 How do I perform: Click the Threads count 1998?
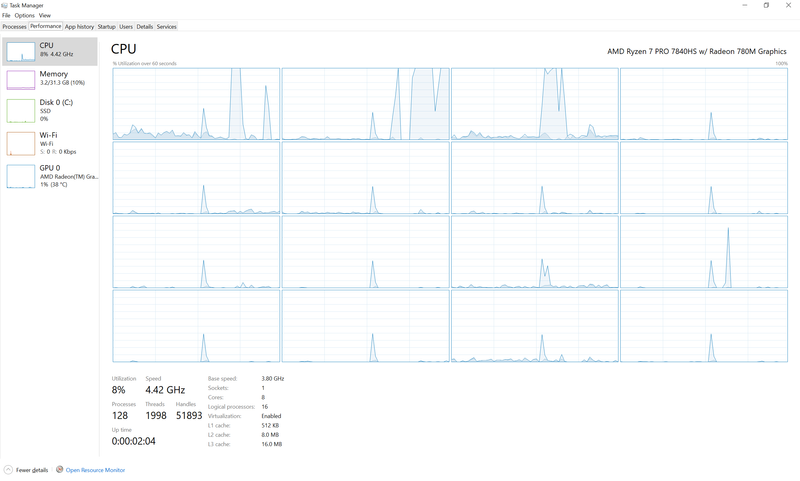coord(156,416)
